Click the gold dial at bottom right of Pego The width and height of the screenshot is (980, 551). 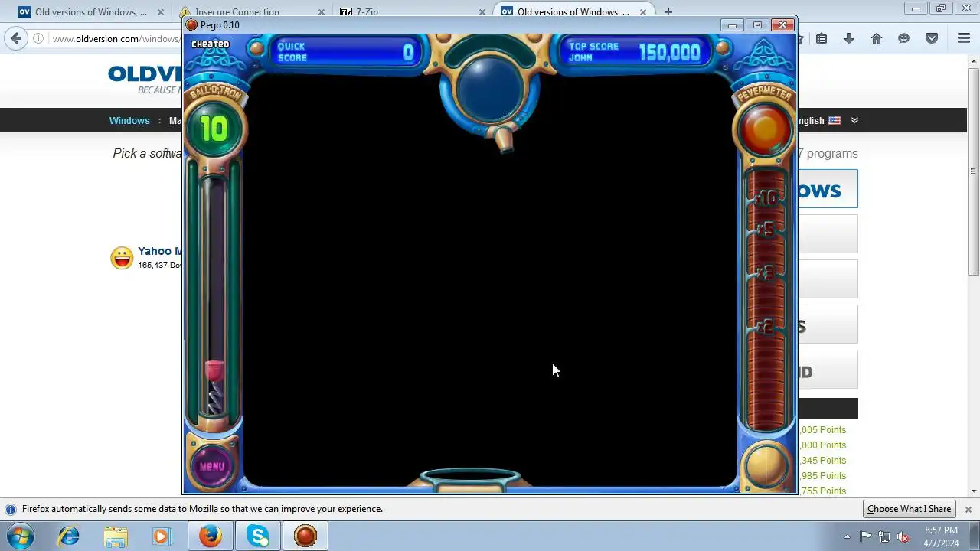point(765,465)
